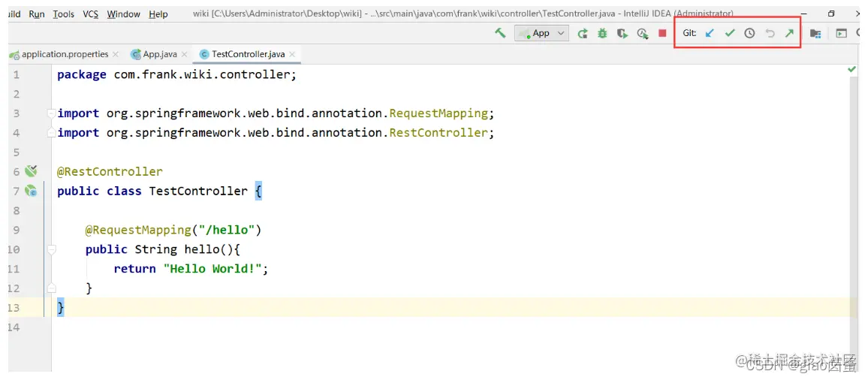This screenshot has height=380, width=868.
Task: Restore the IntelliJ IDEA window size
Action: (831, 14)
